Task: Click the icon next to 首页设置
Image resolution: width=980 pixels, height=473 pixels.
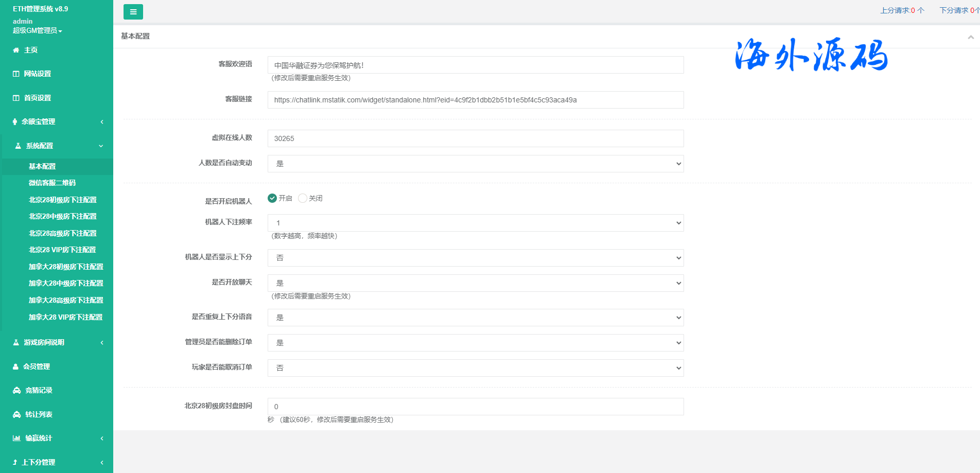Action: (16, 98)
